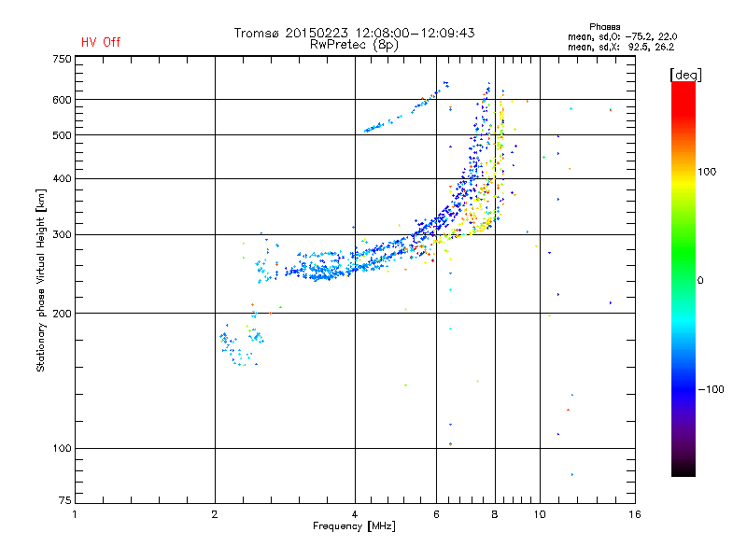Click the mean, sd,X value line
This screenshot has height=560, width=747.
[x=621, y=47]
